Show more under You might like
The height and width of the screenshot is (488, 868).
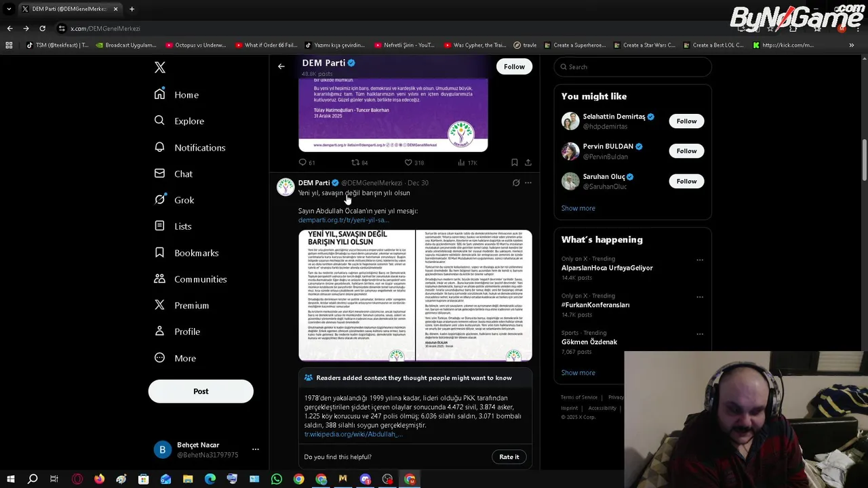(578, 208)
